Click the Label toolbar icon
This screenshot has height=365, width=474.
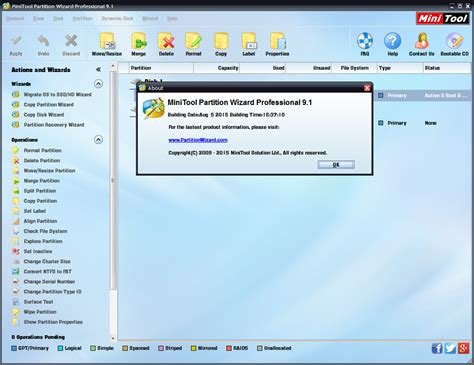249,44
